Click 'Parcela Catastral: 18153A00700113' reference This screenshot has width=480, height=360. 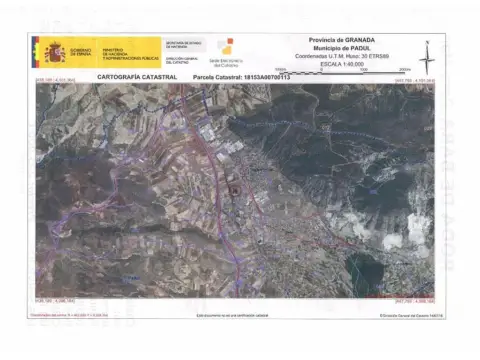[x=241, y=77]
